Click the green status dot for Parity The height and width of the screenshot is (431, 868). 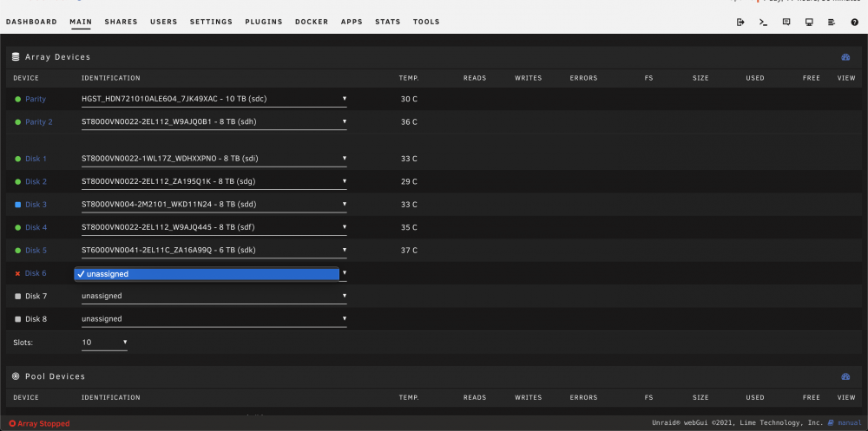click(x=17, y=99)
